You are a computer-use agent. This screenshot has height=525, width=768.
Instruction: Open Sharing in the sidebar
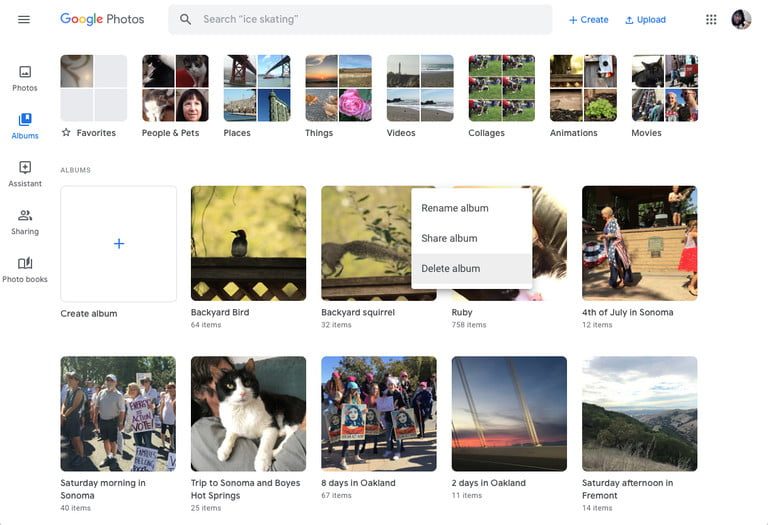click(25, 221)
